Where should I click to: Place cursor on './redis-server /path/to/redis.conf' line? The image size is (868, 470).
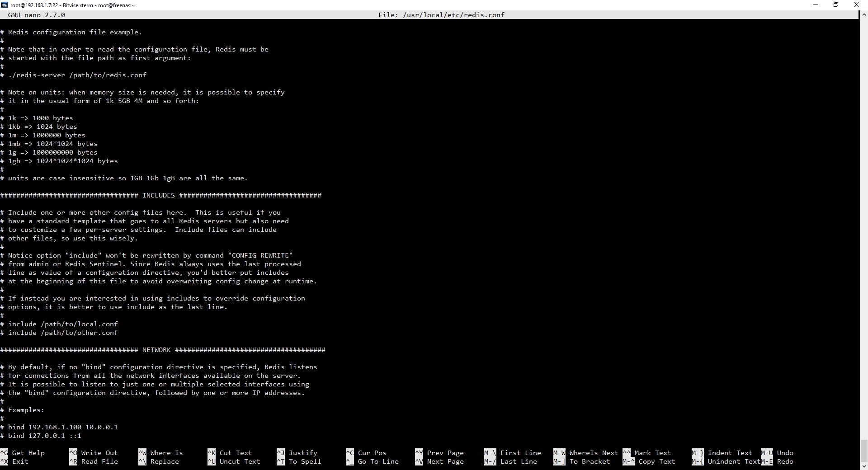coord(73,75)
